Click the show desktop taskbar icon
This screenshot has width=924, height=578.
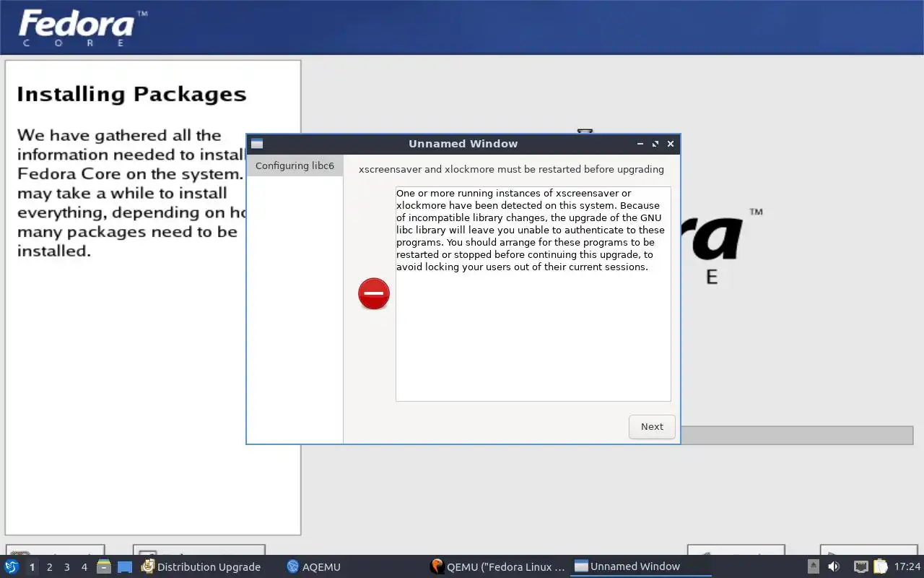pyautogui.click(x=125, y=566)
